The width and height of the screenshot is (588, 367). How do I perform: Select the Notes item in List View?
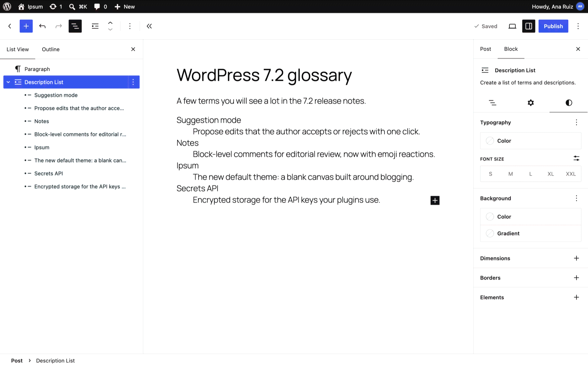(71, 121)
